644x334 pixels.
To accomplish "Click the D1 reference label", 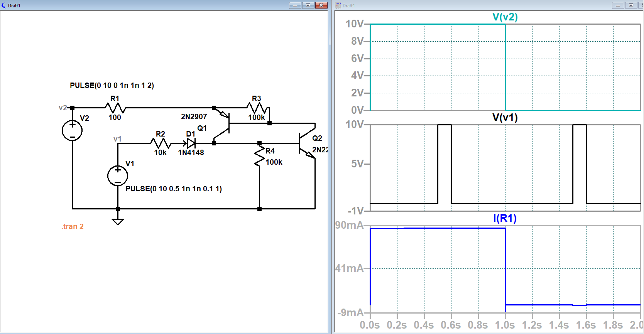I will [x=191, y=134].
